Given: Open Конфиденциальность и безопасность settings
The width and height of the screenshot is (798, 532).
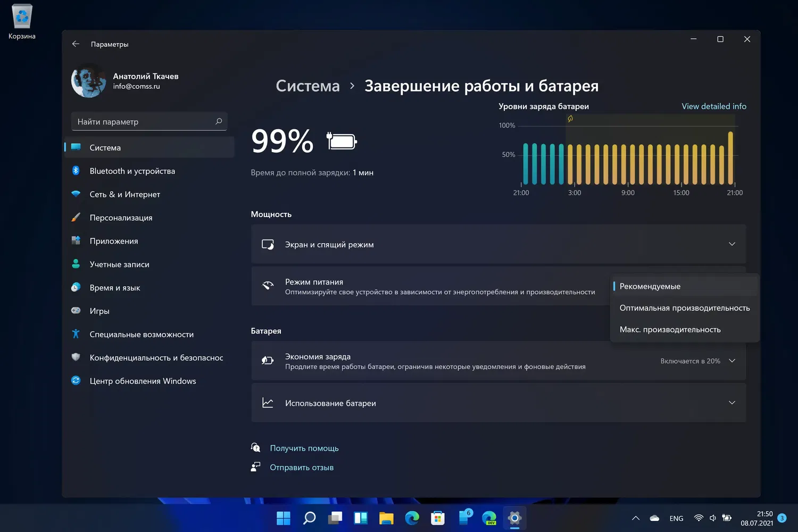Looking at the screenshot, I should click(x=149, y=358).
